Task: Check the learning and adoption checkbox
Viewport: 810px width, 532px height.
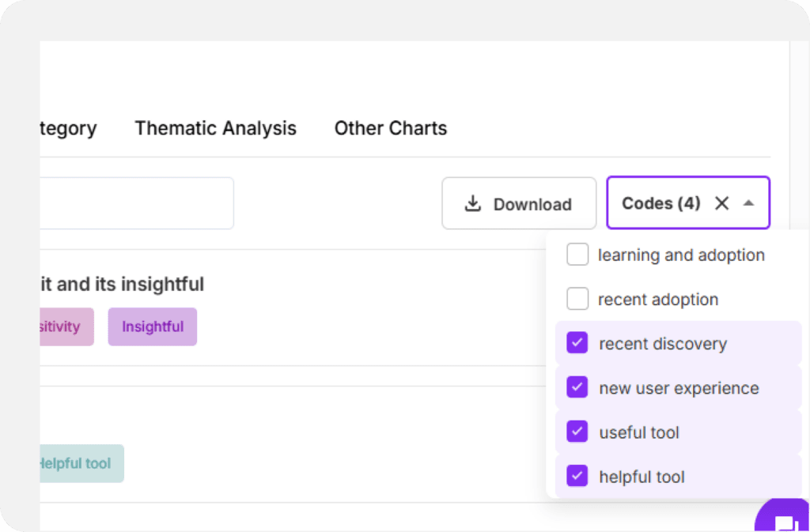Action: point(577,255)
